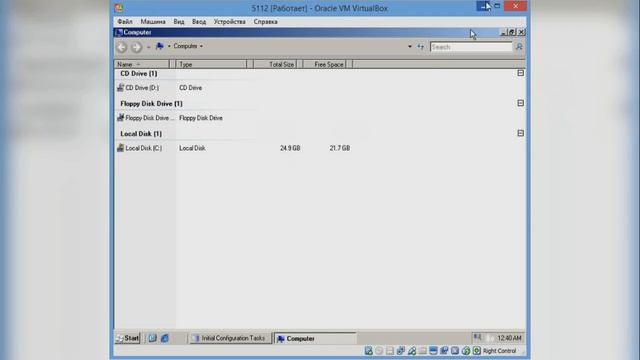Open the Машина menu

(153, 22)
